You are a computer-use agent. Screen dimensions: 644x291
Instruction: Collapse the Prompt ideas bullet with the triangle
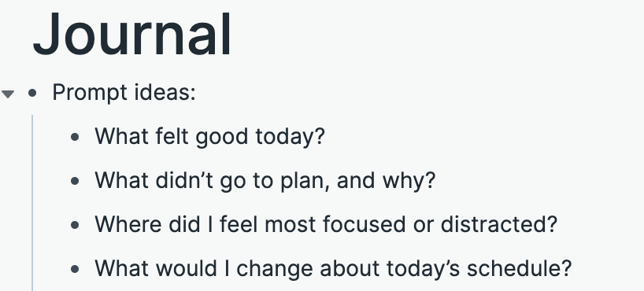(x=8, y=94)
